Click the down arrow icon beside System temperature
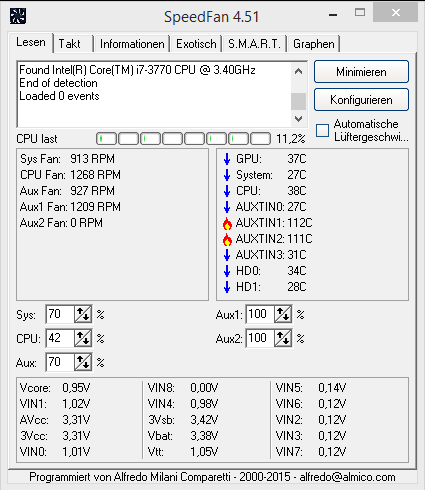Image resolution: width=425 pixels, height=490 pixels. [227, 175]
